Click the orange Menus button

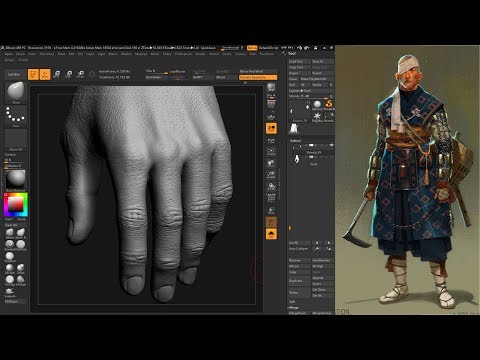252,48
